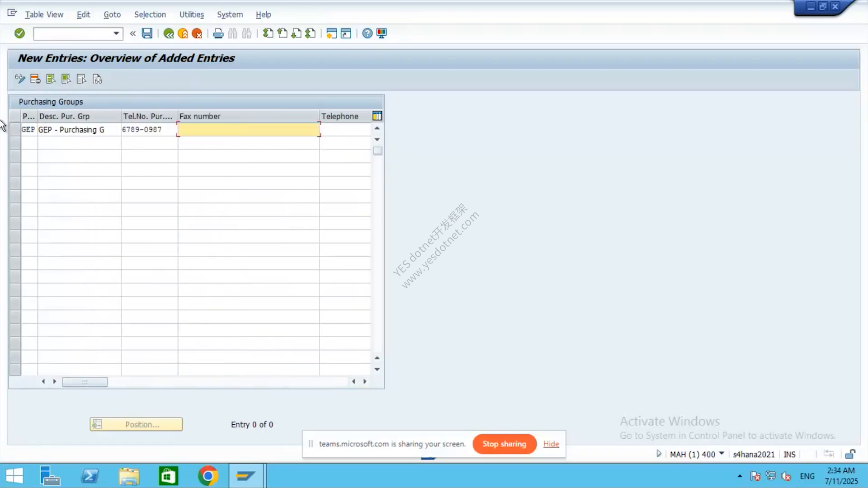Image resolution: width=868 pixels, height=488 pixels.
Task: Click the Position... button
Action: coord(136,424)
